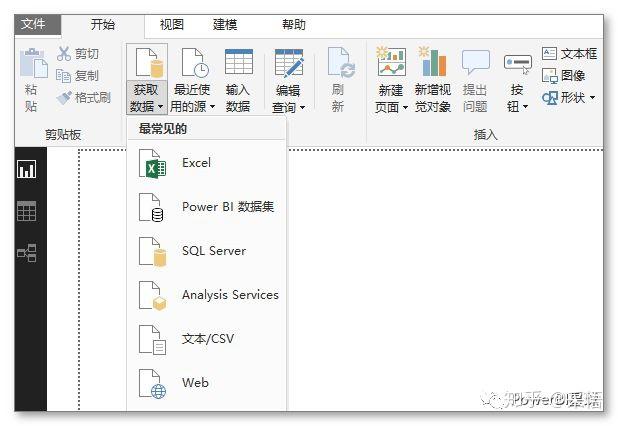This screenshot has height=426, width=618.
Task: Switch to the 帮助 ribbon tab
Action: pos(294,25)
